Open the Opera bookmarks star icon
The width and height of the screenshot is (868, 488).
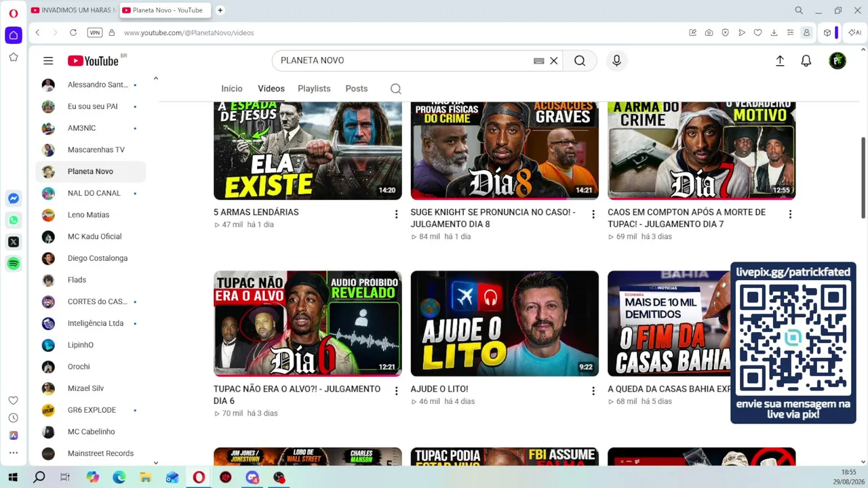click(14, 58)
